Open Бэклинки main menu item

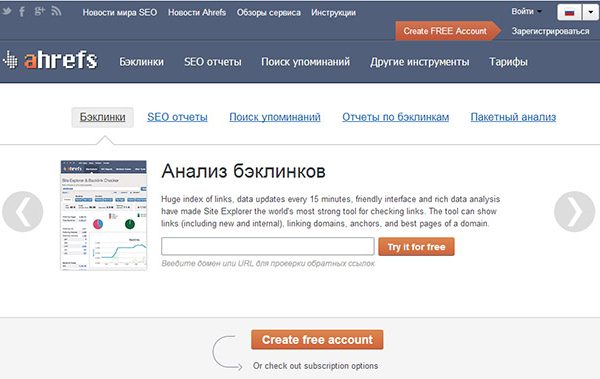(x=142, y=62)
